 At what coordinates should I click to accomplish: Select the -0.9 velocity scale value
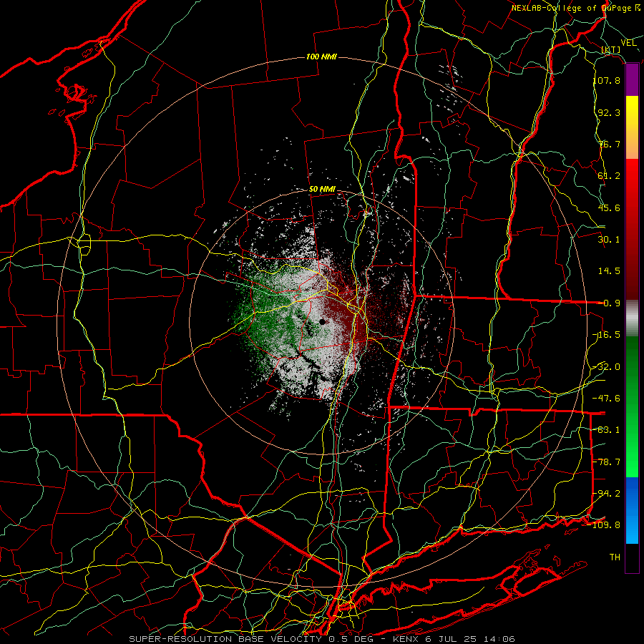click(x=609, y=303)
